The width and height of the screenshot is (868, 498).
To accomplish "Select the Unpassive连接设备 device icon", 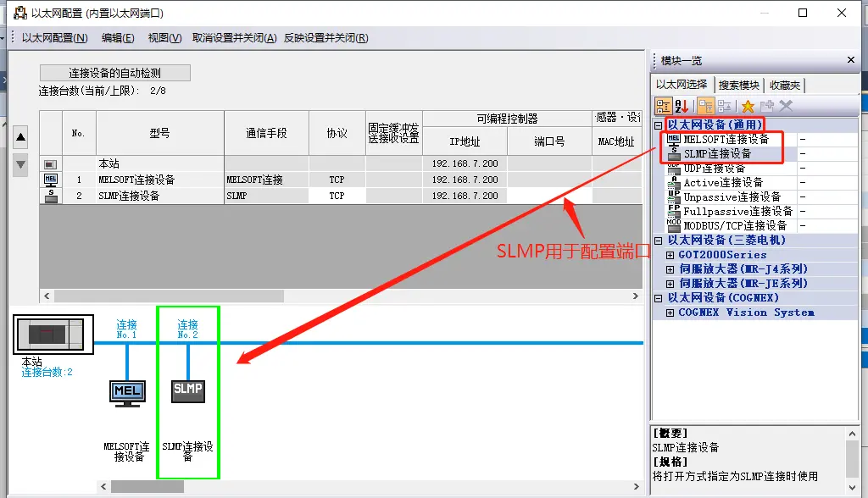I will 674,197.
